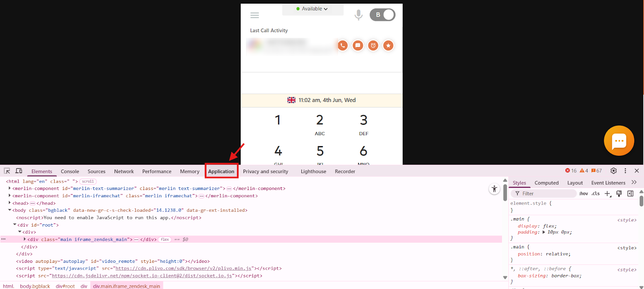The image size is (644, 289).
Task: Click the microphone icon in dialer
Action: 358,15
